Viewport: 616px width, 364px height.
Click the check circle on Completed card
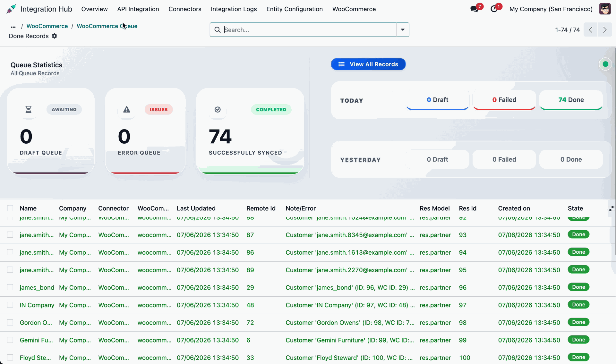tap(218, 110)
